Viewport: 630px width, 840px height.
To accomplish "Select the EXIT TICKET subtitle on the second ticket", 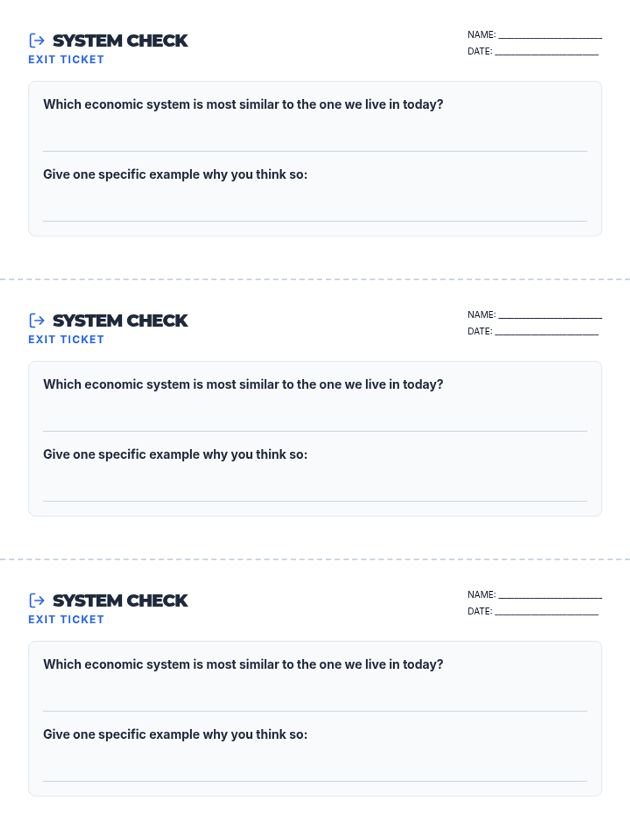I will click(66, 340).
